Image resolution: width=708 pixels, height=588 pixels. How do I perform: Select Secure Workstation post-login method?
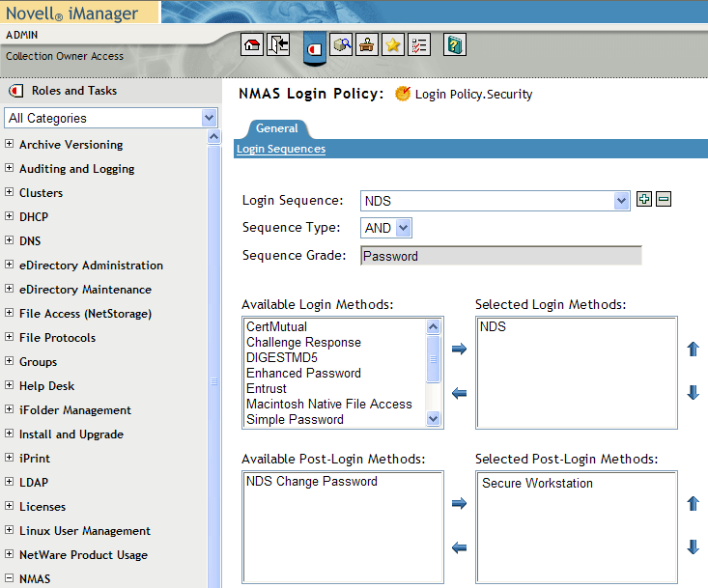pyautogui.click(x=537, y=483)
